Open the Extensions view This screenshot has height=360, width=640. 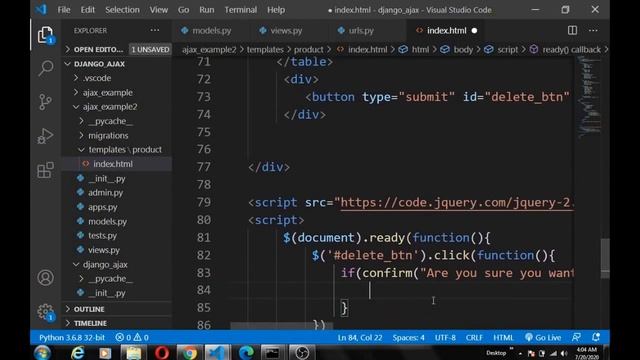coord(45,170)
